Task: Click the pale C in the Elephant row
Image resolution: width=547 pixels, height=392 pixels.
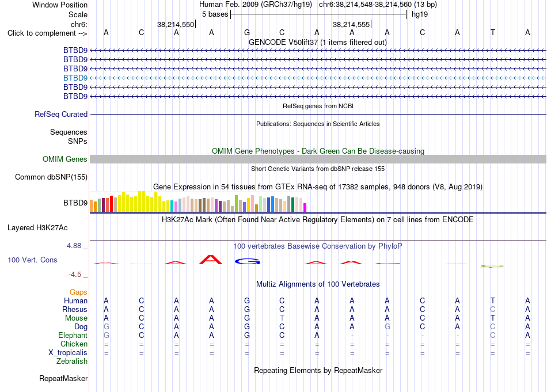Action: (x=492, y=335)
